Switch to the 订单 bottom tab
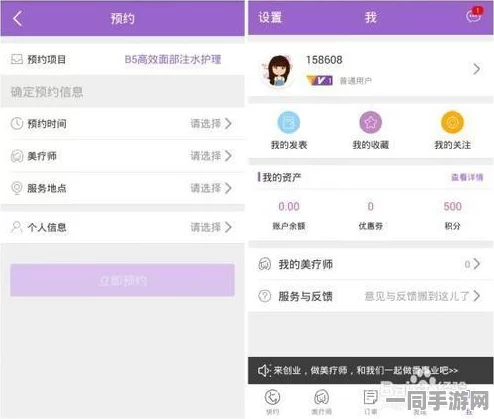The width and height of the screenshot is (494, 419). [x=370, y=402]
